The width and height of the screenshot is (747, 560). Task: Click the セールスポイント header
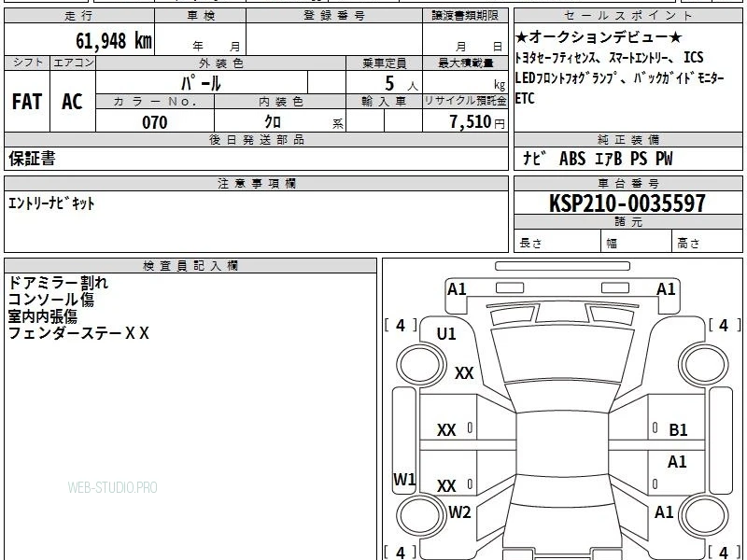click(627, 16)
